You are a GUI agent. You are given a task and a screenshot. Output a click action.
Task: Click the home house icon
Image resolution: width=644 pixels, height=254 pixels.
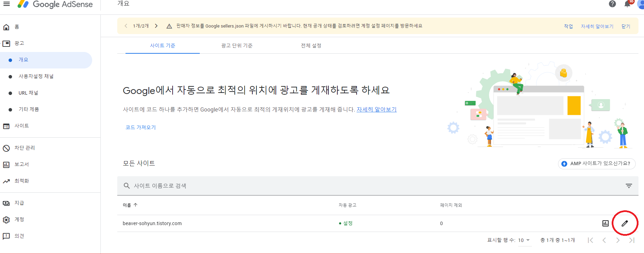[6, 27]
